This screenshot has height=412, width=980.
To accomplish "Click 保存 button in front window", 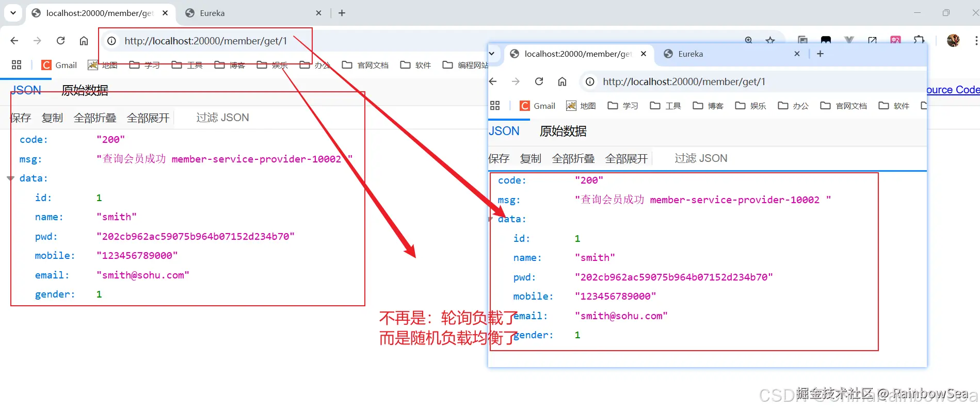I will tap(499, 159).
